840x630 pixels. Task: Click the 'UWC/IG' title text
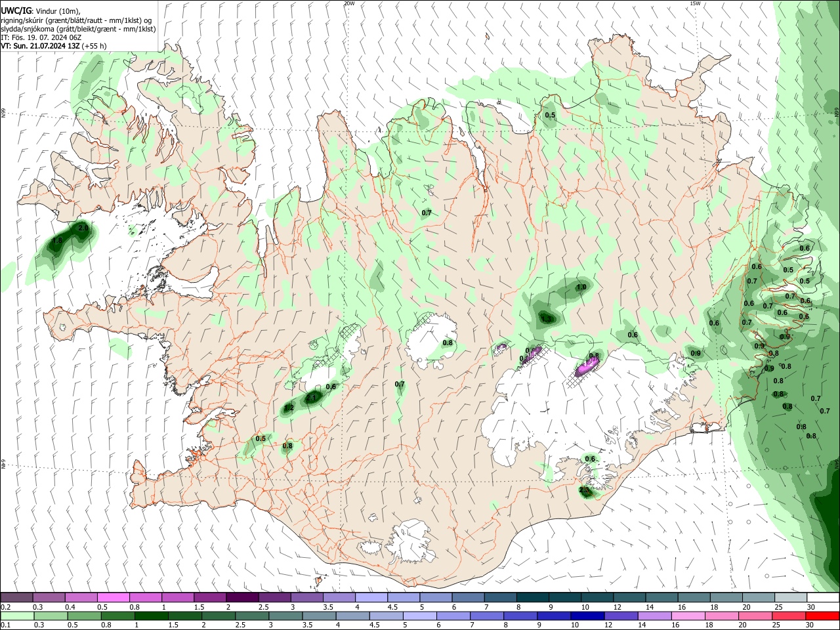click(x=16, y=11)
